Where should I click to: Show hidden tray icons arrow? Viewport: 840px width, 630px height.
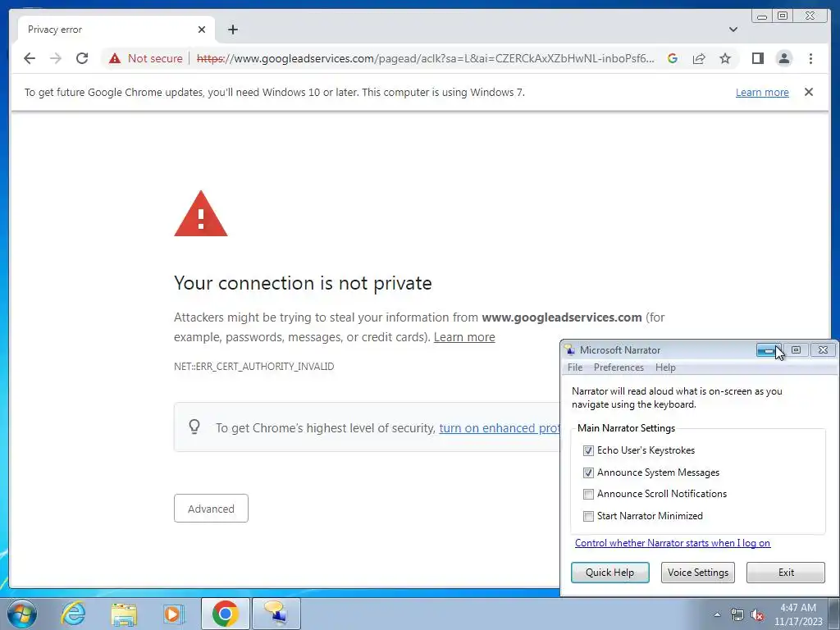click(x=717, y=614)
